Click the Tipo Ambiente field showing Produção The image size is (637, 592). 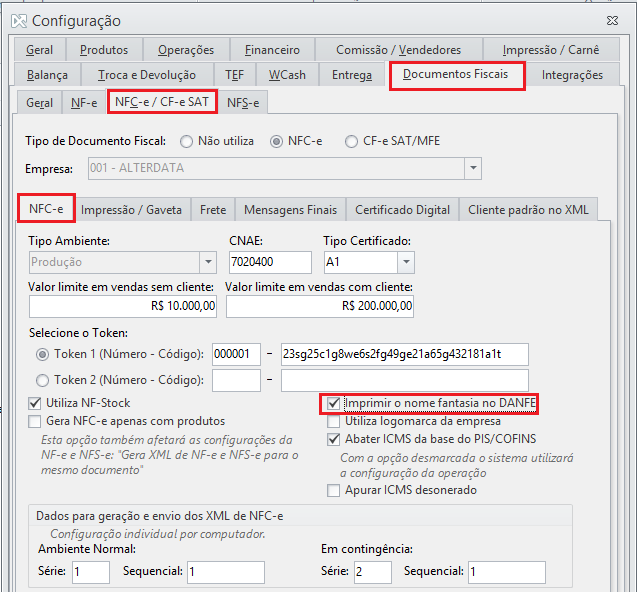pyautogui.click(x=114, y=262)
